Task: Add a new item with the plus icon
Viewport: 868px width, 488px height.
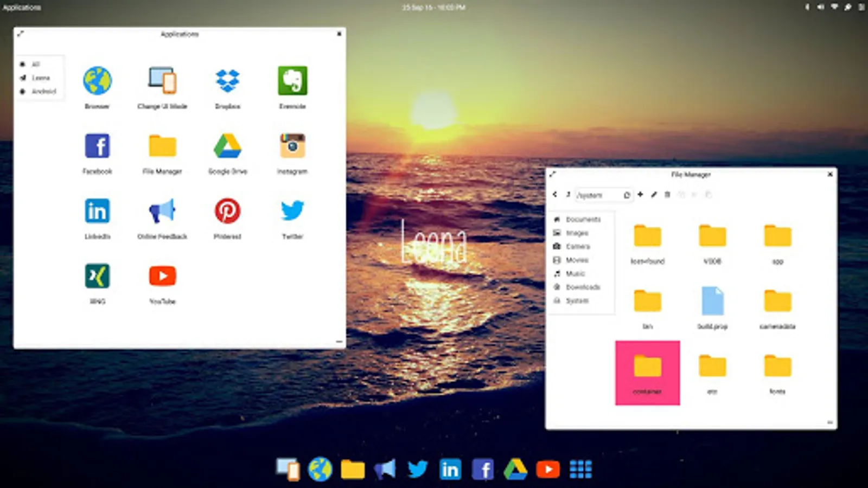Action: coord(640,194)
